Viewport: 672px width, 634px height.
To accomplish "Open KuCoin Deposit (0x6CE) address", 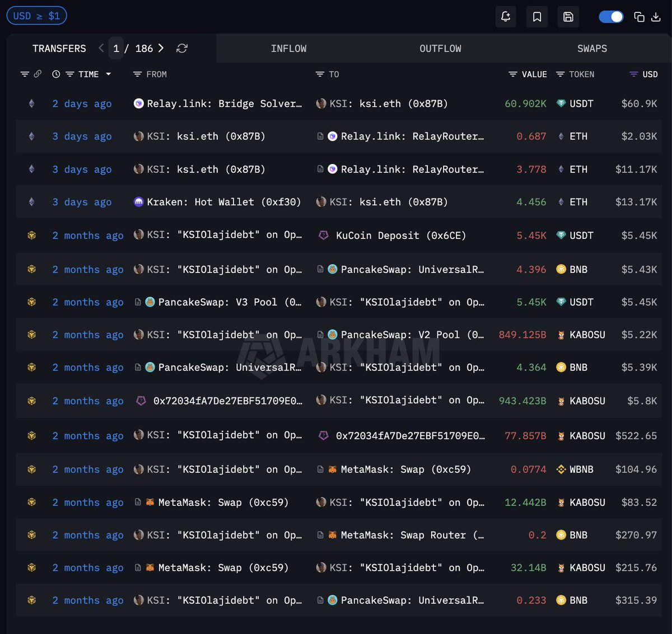I will click(400, 236).
